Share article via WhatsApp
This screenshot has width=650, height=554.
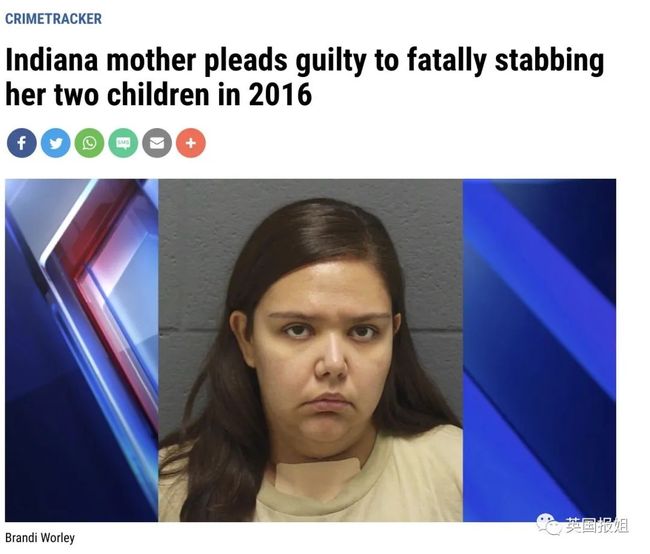pyautogui.click(x=89, y=143)
